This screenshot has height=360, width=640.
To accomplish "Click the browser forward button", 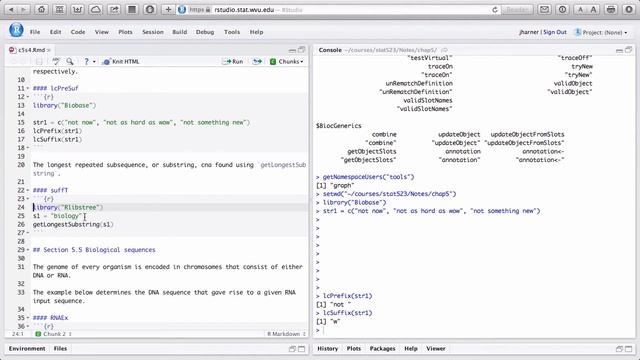I will click(23, 9).
